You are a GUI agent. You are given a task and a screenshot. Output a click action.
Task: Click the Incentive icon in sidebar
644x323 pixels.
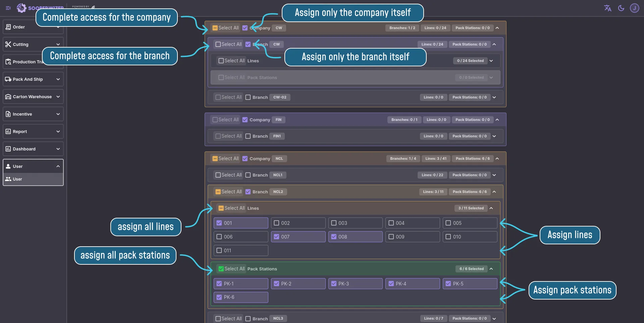8,114
